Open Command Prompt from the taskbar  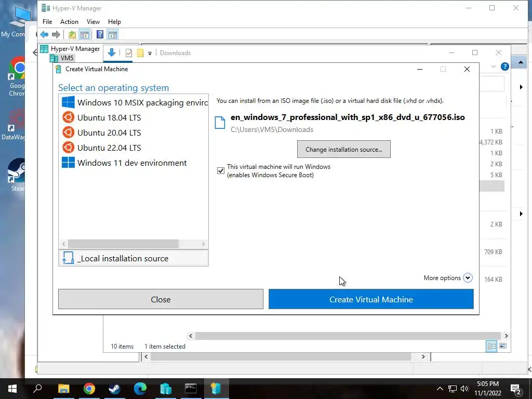191,389
